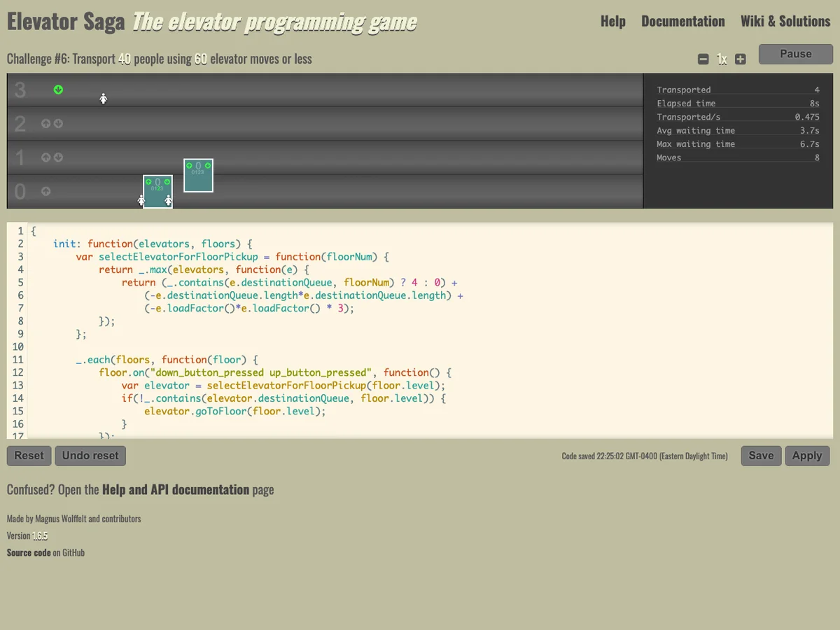Apply the code to the challenge
Viewport: 840px width, 630px height.
[807, 456]
